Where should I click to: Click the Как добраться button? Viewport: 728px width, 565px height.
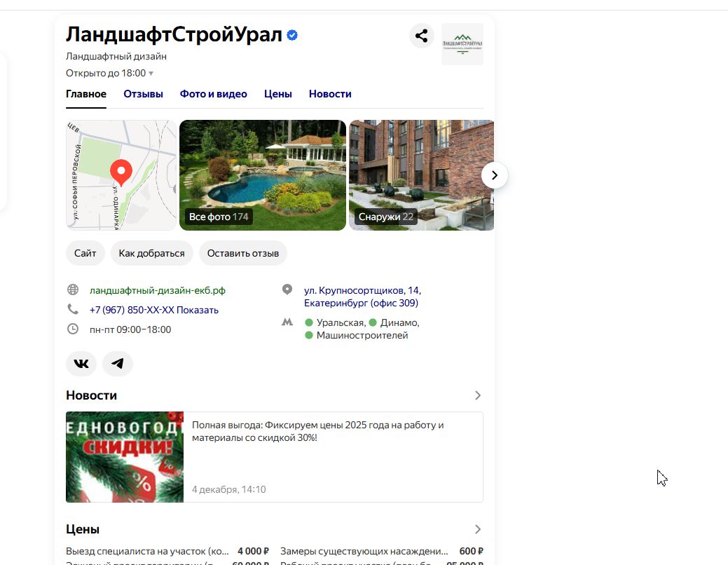point(151,253)
